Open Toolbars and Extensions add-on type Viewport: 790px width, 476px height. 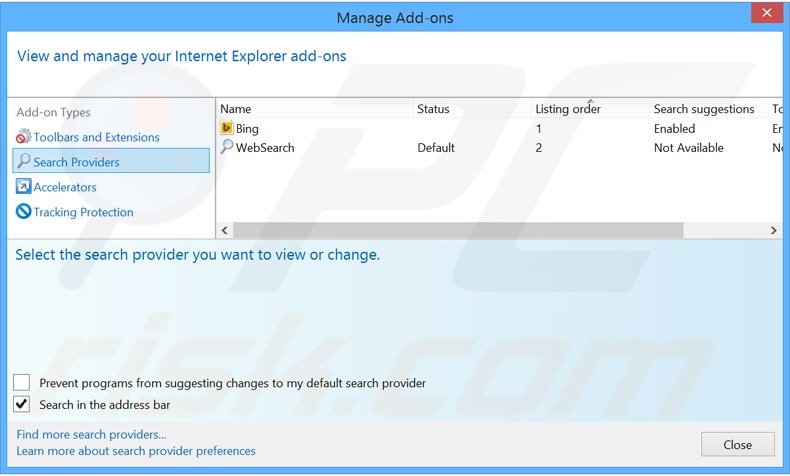click(96, 137)
